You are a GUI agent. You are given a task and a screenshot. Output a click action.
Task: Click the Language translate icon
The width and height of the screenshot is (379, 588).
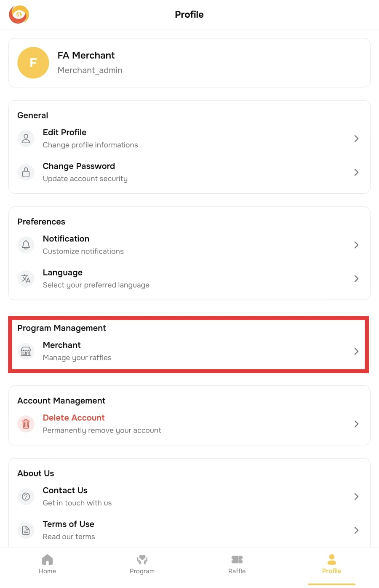point(26,278)
